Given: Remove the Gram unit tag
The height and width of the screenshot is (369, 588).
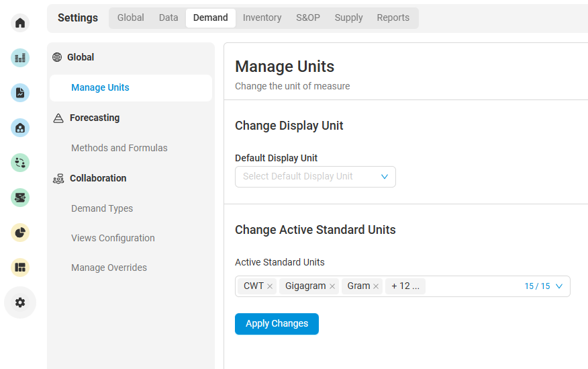Looking at the screenshot, I should tap(376, 286).
